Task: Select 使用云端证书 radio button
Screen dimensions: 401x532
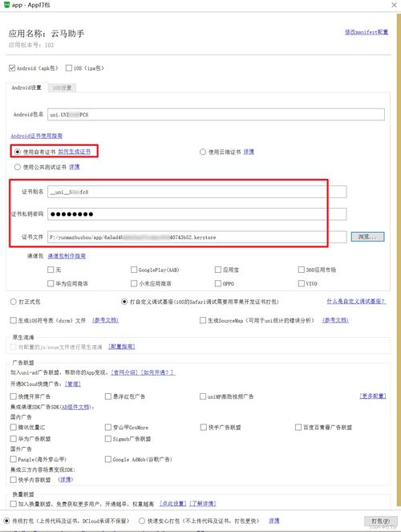Action: coord(203,152)
